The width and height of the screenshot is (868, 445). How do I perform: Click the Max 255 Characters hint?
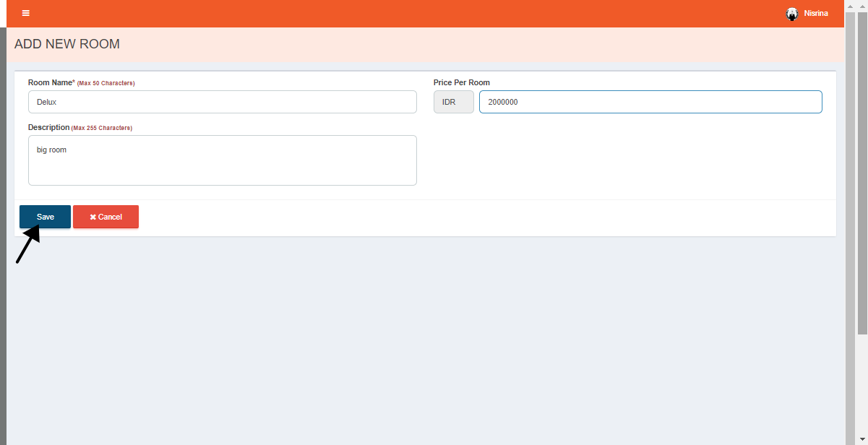(102, 128)
